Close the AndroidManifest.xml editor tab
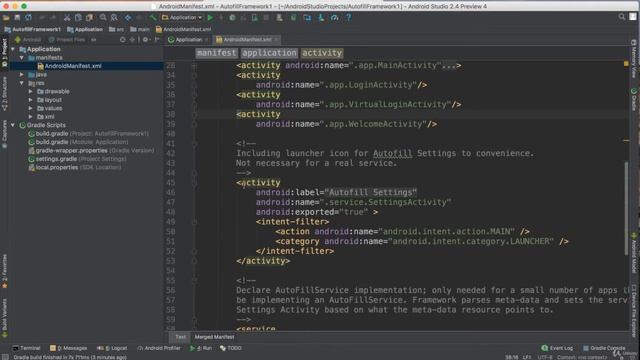 (x=276, y=40)
